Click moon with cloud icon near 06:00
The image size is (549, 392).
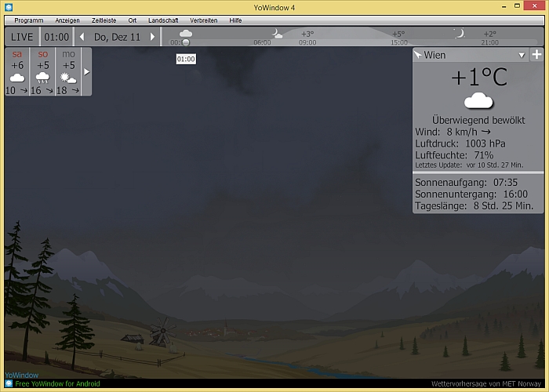click(278, 34)
